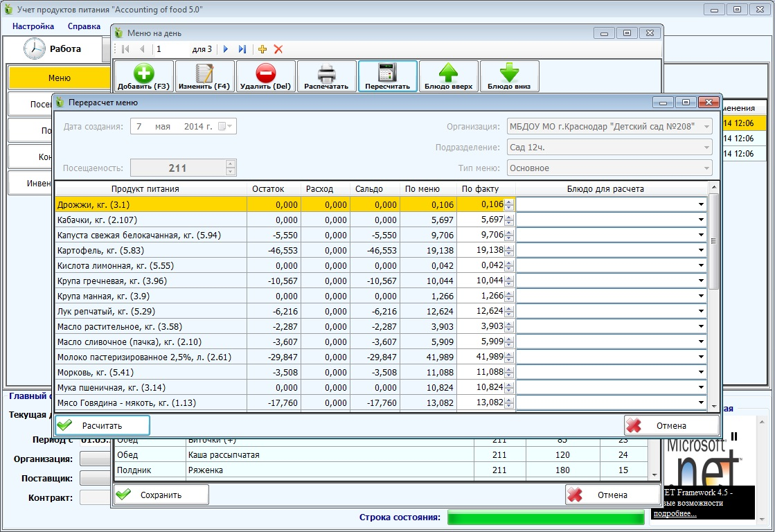Click Отмена in Перерасчет меню dialog
This screenshot has width=775, height=532.
(671, 425)
